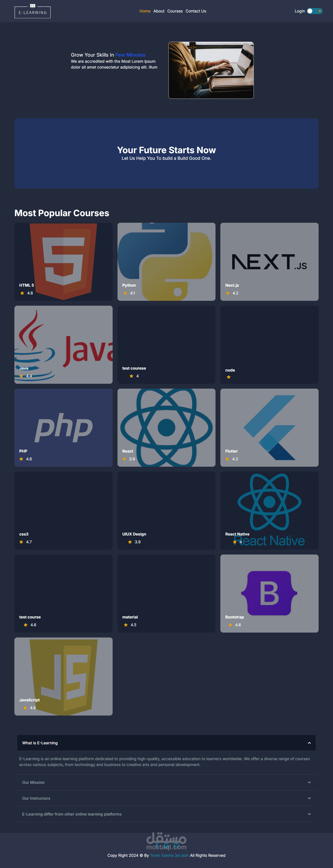Click the 'material' course title
The width and height of the screenshot is (333, 868).
tap(130, 617)
